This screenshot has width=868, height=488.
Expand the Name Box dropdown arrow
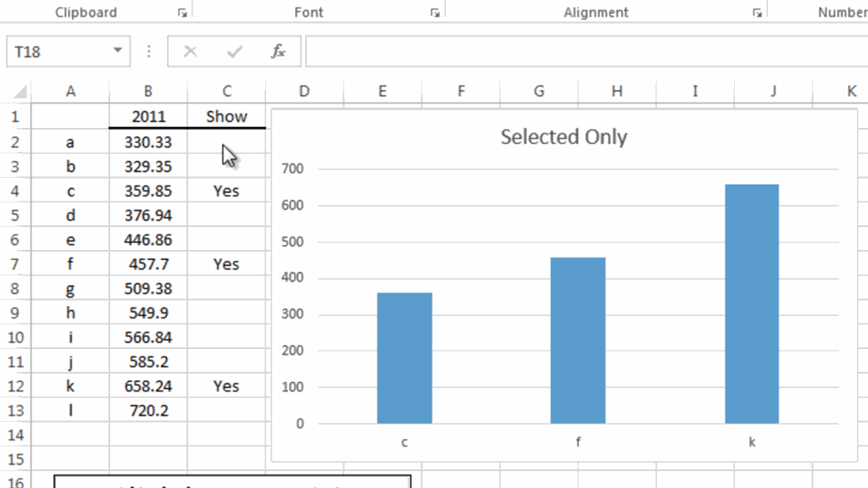point(118,52)
